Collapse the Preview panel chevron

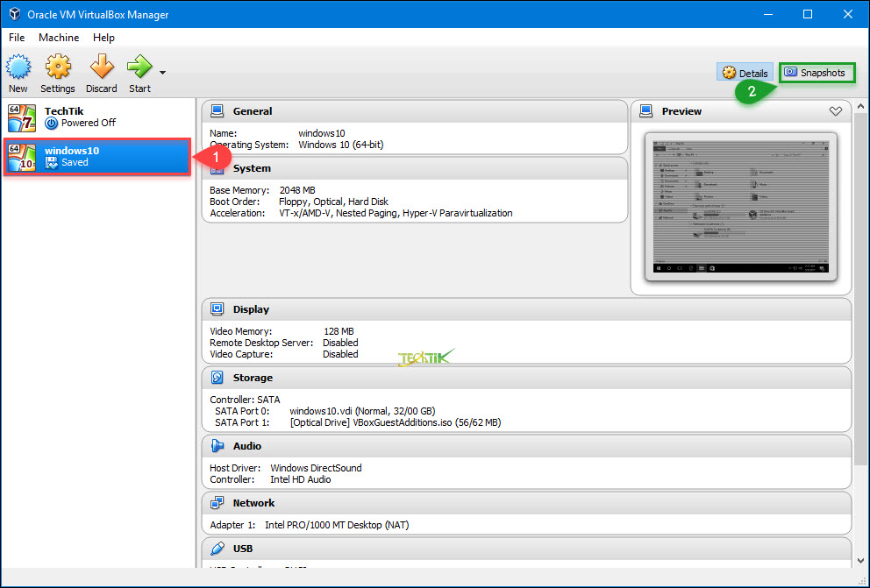(835, 111)
